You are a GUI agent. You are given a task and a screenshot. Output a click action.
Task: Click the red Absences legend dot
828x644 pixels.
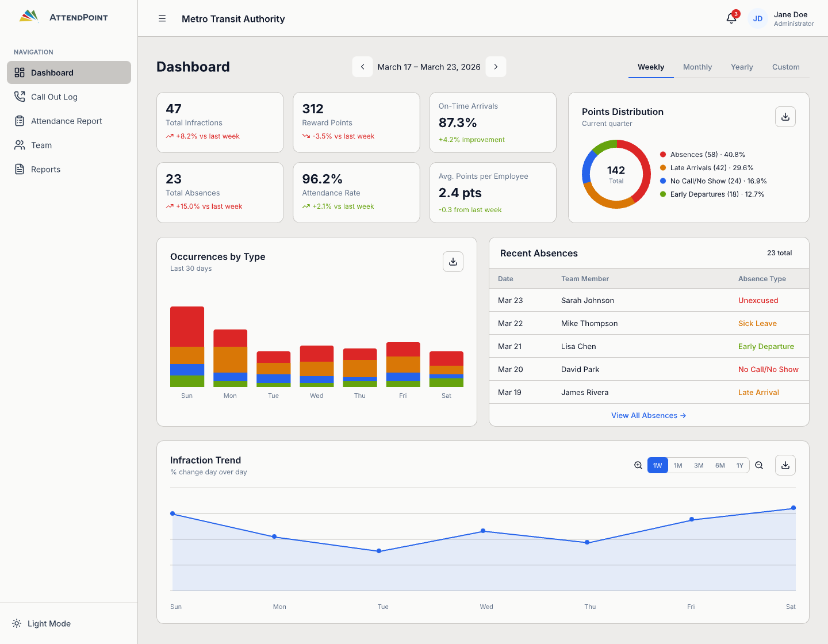coord(663,154)
